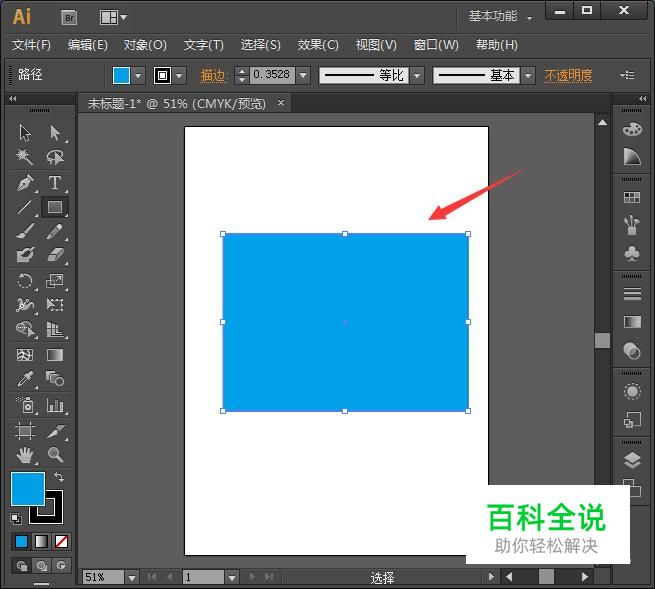Open the Layers panel icon
Image resolution: width=655 pixels, height=589 pixels.
[631, 460]
